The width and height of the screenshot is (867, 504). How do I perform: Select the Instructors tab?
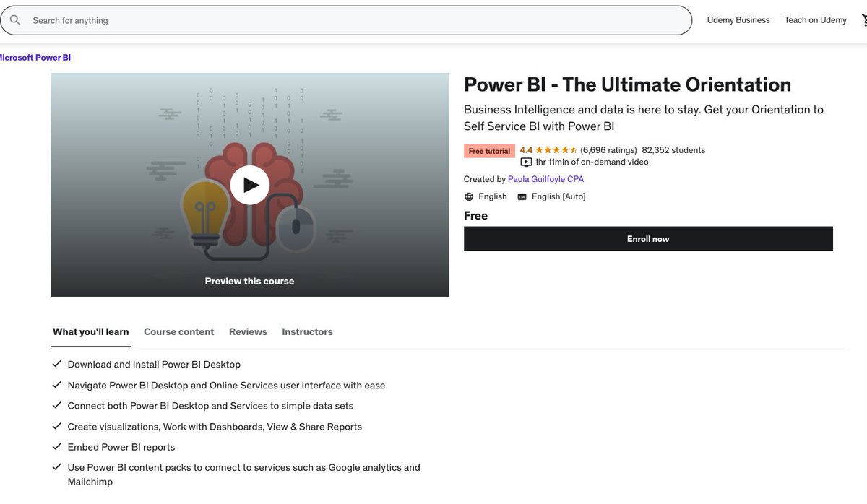307,331
